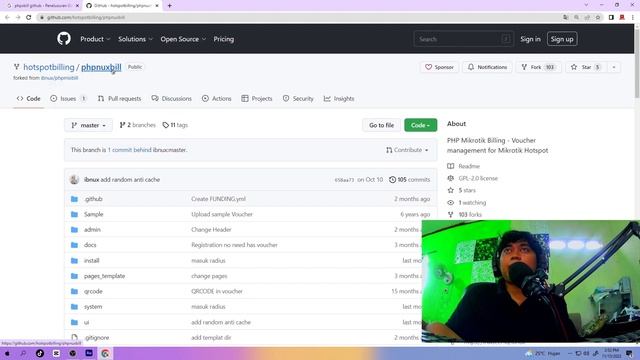Open the install folder
The image size is (640, 360).
point(91,260)
